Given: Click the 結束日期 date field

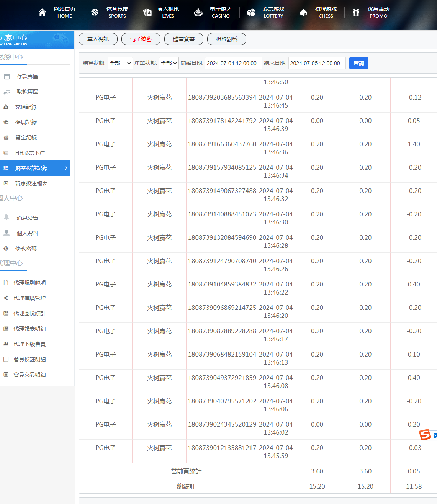Looking at the screenshot, I should click(317, 63).
